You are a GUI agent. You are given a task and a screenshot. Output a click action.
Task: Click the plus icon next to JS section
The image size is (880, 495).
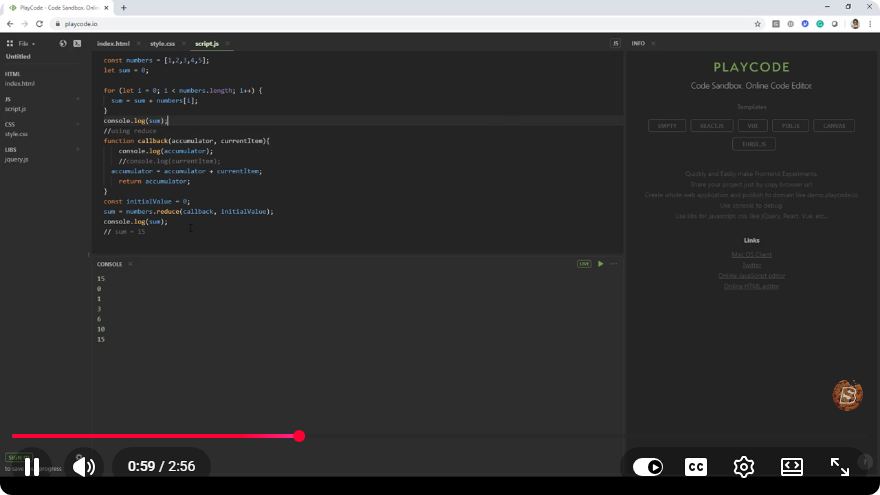pos(78,99)
